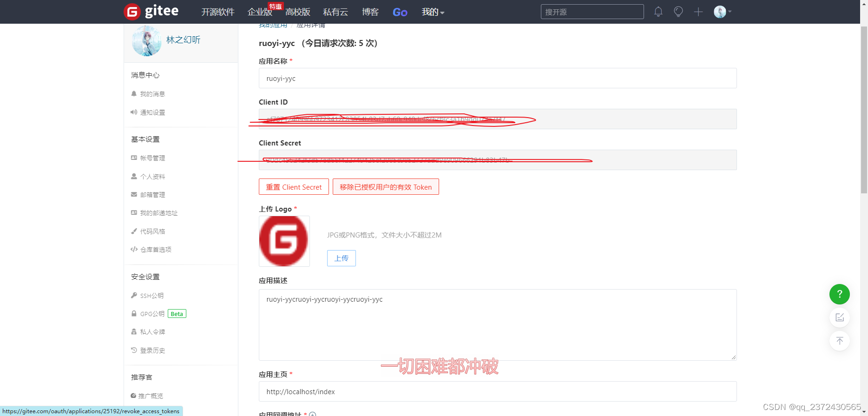Click the key icon beside SSH公钥
Screen dimensions: 868x416
click(x=134, y=295)
